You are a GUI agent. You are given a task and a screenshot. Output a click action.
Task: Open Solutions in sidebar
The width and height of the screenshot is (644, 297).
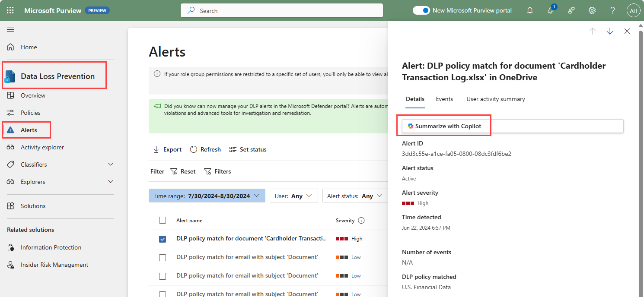(33, 206)
